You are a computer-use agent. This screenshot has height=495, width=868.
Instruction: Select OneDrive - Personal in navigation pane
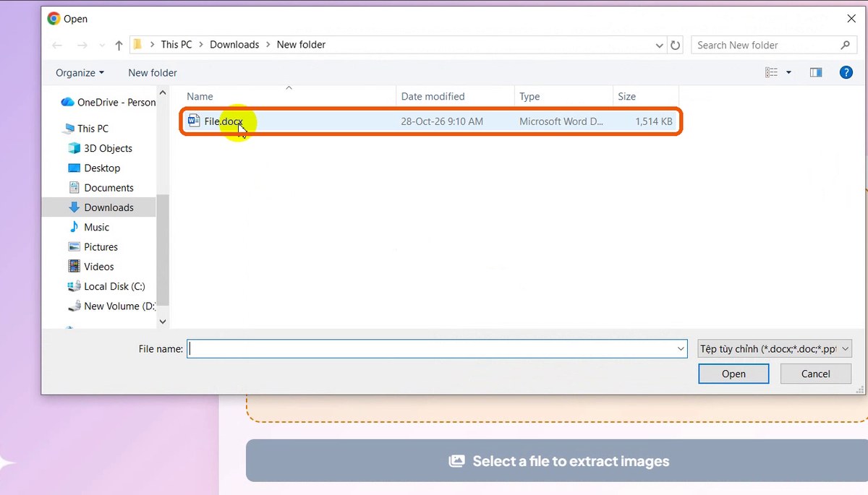[109, 102]
